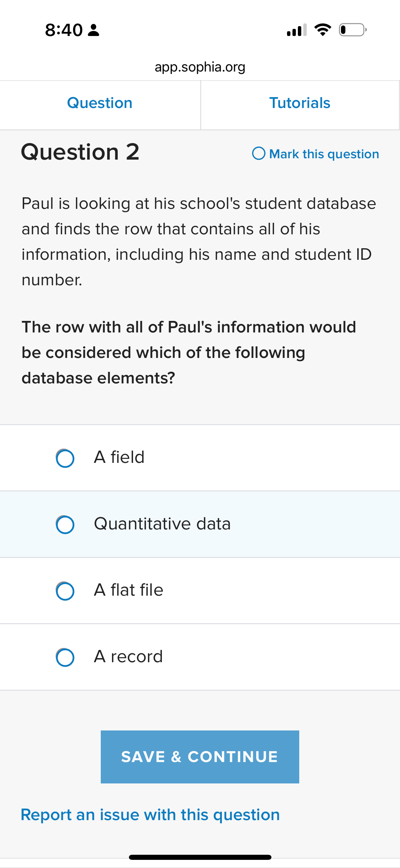The height and width of the screenshot is (868, 400).
Task: Select the answer A record
Action: [x=128, y=657]
